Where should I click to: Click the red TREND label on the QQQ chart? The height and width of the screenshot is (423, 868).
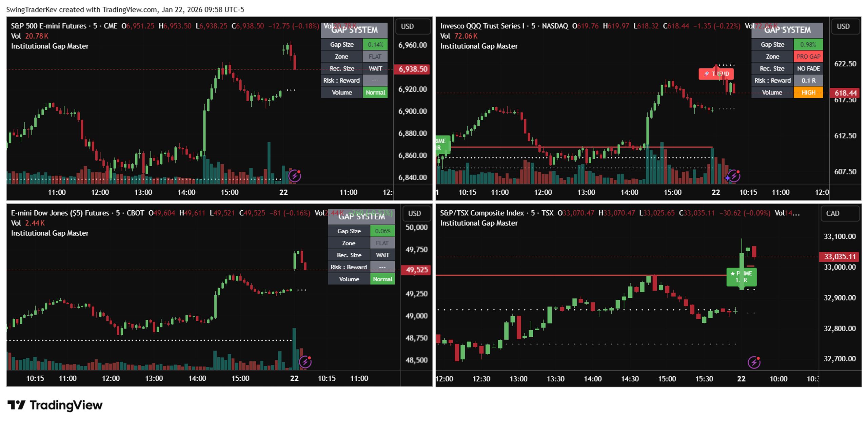click(716, 73)
